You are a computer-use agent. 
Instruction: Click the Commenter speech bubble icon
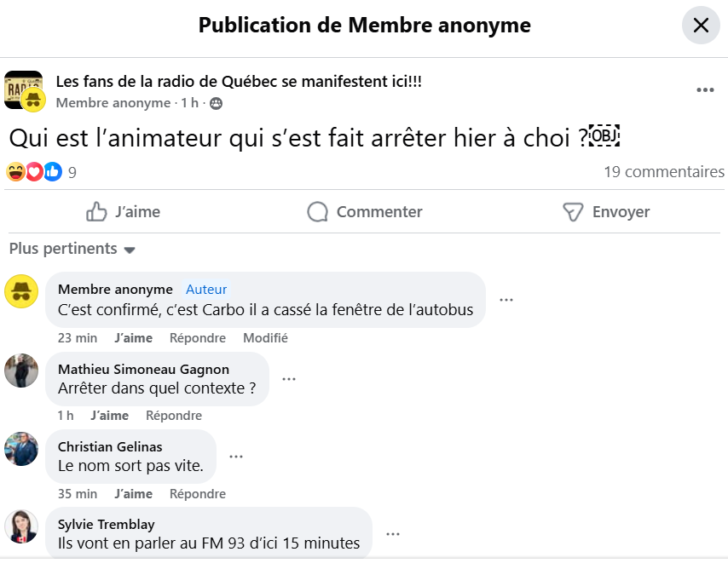[318, 212]
